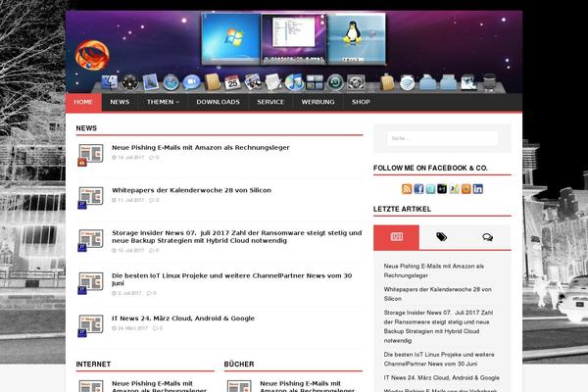Open thumbnail of the Whitepapers Kalenderwoche 28 article
588x392 pixels.
(x=90, y=197)
